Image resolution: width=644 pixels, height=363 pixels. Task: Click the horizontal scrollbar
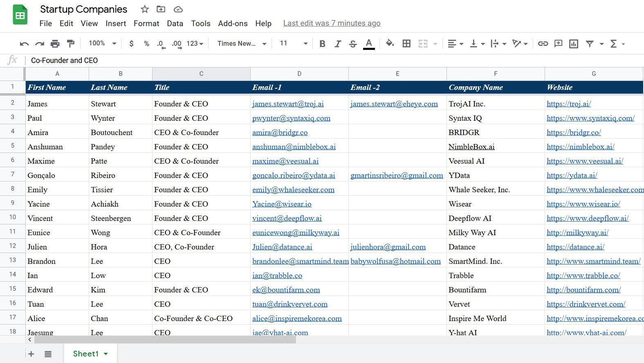(x=165, y=340)
